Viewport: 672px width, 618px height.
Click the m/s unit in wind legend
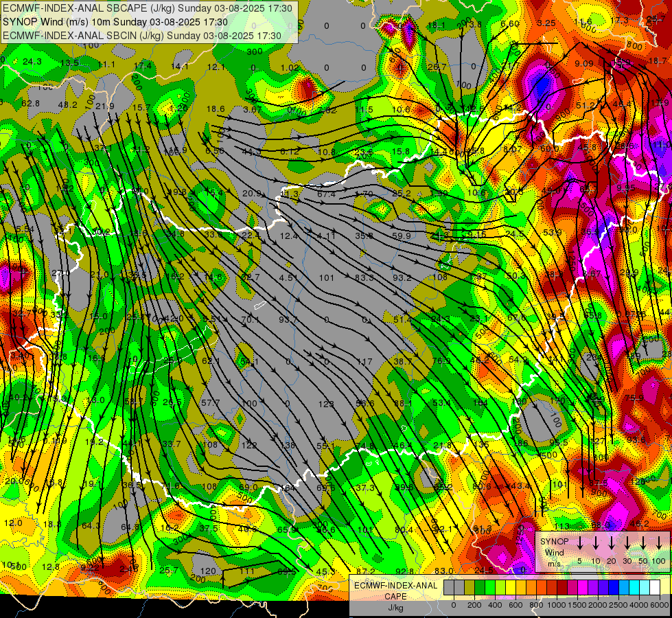[x=555, y=564]
